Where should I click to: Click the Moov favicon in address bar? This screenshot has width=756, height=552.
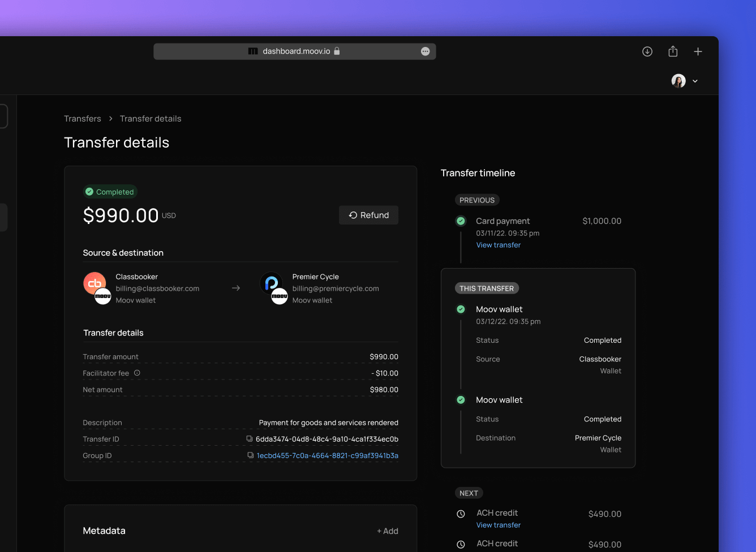pos(253,51)
